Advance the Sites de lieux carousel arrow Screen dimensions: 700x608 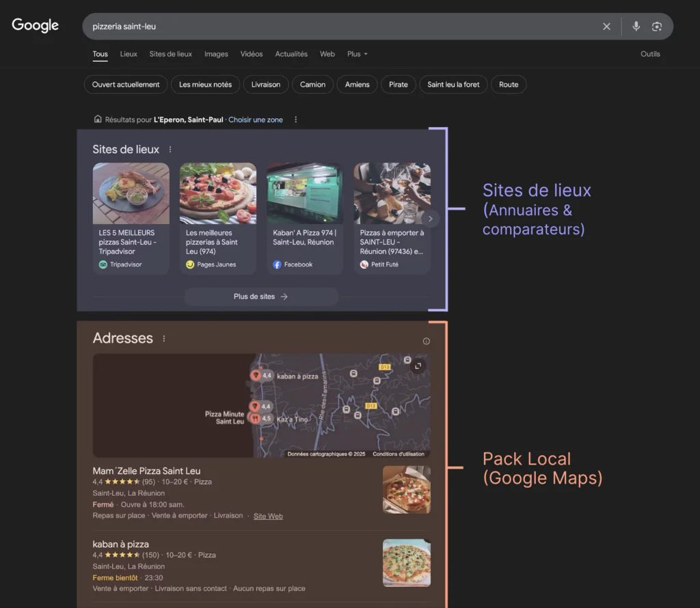(430, 219)
